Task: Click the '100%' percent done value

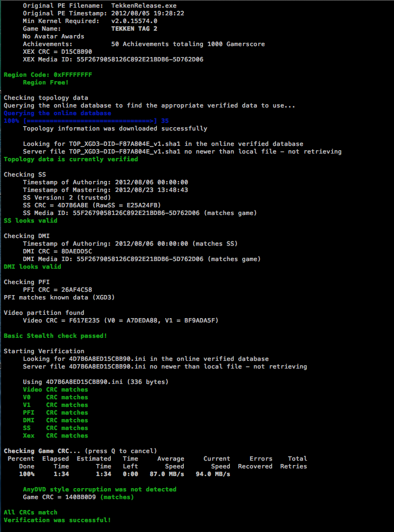Action: click(x=27, y=474)
